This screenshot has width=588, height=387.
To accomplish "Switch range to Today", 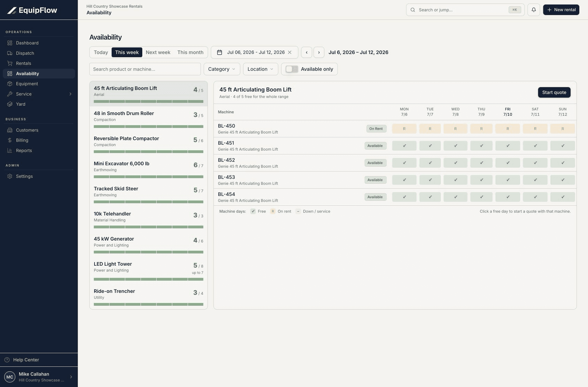I will 101,52.
